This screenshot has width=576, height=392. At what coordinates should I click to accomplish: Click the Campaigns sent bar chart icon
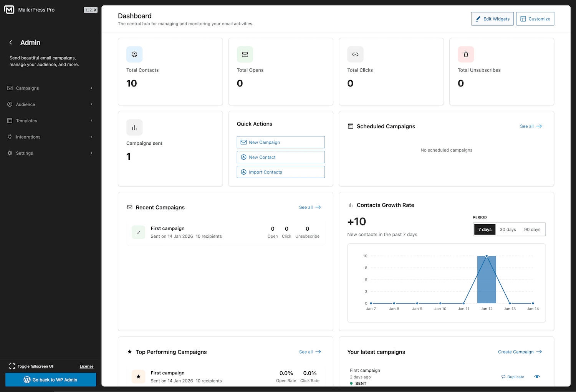[134, 128]
